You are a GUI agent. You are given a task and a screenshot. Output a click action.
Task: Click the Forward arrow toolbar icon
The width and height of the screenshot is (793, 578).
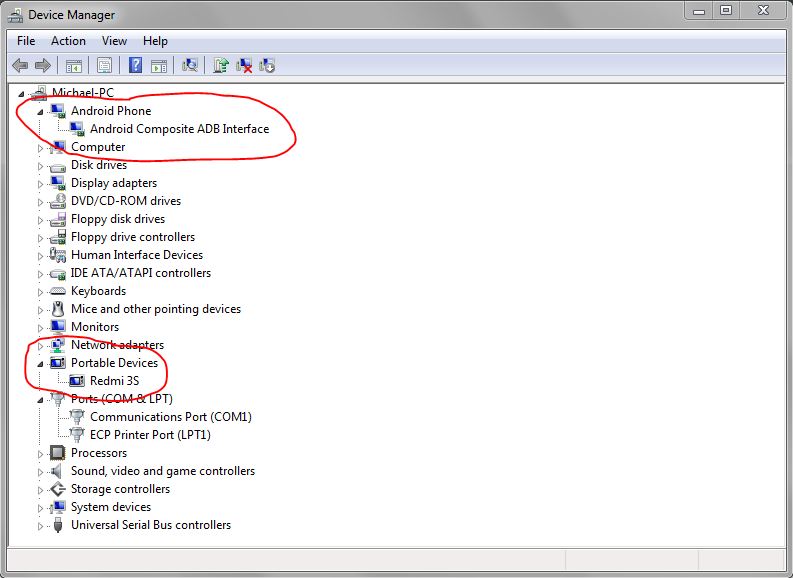[43, 66]
